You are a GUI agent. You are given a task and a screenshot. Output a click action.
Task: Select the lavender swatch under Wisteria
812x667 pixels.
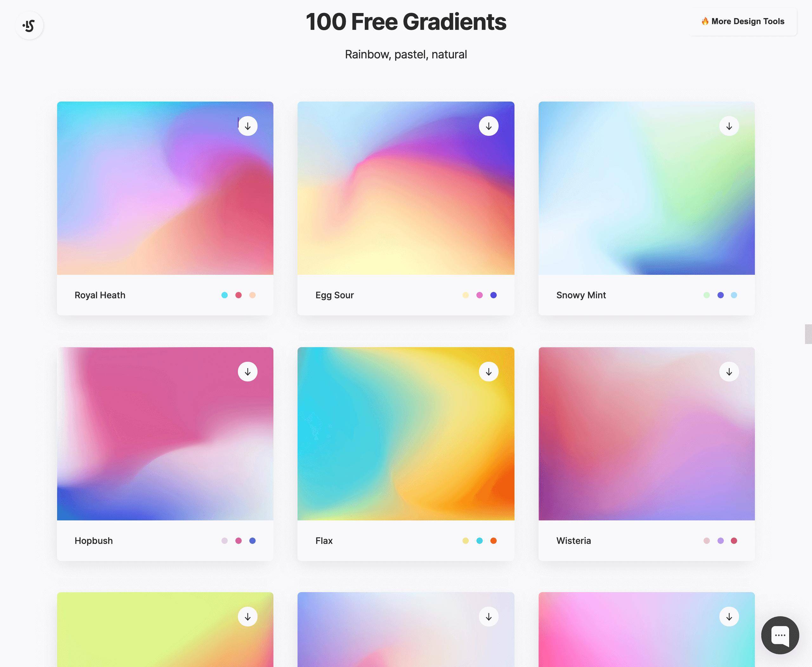[721, 541]
